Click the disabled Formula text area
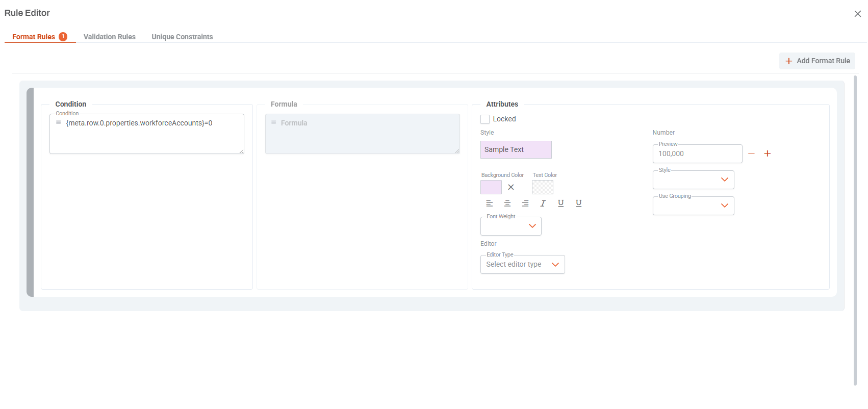This screenshot has width=868, height=409. click(x=363, y=134)
